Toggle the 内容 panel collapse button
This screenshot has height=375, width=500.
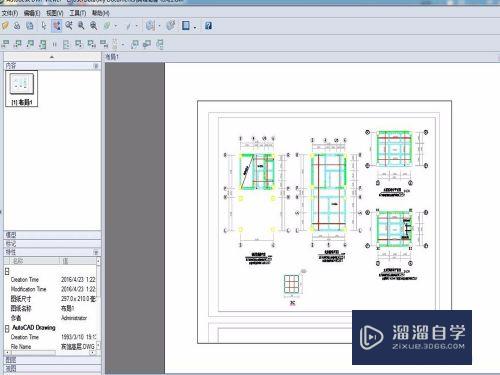click(96, 66)
